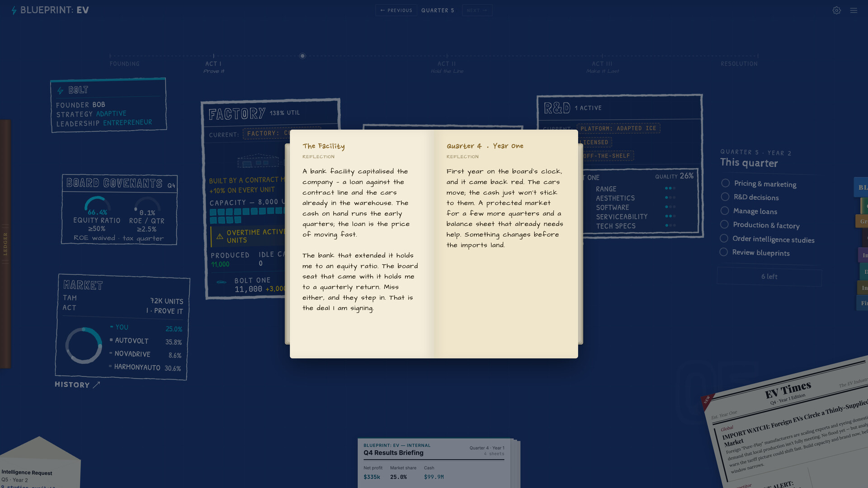The height and width of the screenshot is (488, 868).
Task: Click Strategy Adaptive in Bolt card
Action: coord(91,114)
